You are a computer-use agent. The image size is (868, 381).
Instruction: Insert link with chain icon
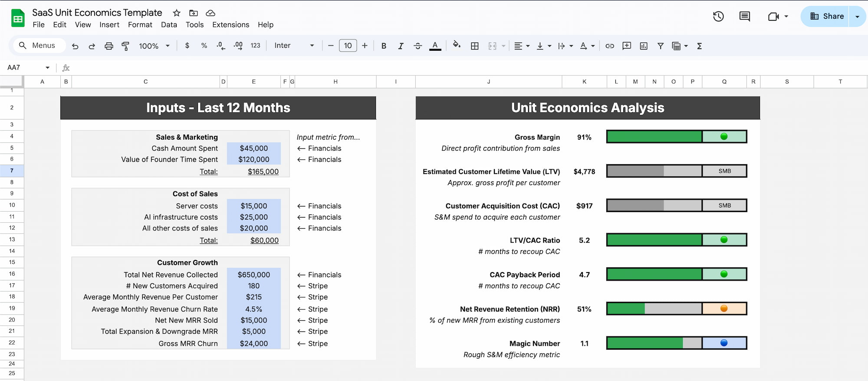pos(610,46)
